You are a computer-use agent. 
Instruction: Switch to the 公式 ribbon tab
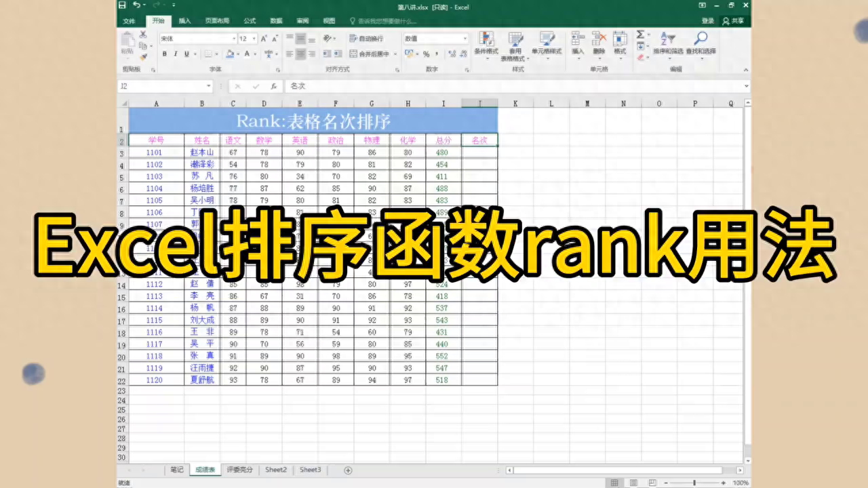coord(250,21)
